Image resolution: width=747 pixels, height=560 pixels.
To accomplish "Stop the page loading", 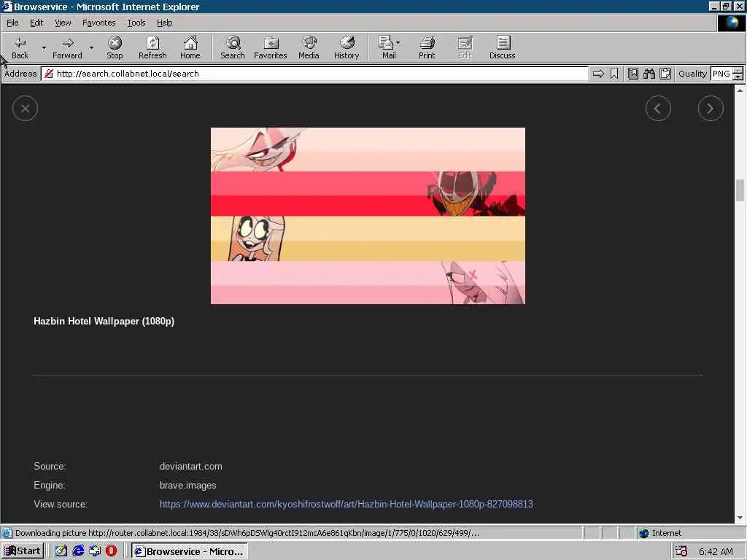I will click(x=115, y=47).
